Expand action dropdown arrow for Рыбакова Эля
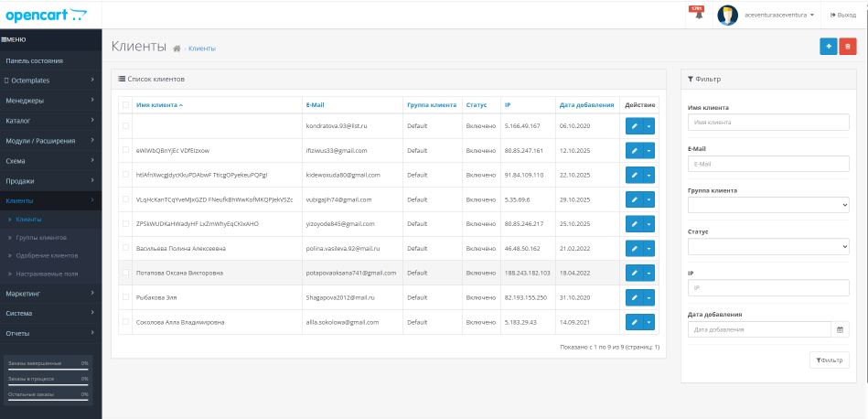The width and height of the screenshot is (868, 419). point(649,297)
